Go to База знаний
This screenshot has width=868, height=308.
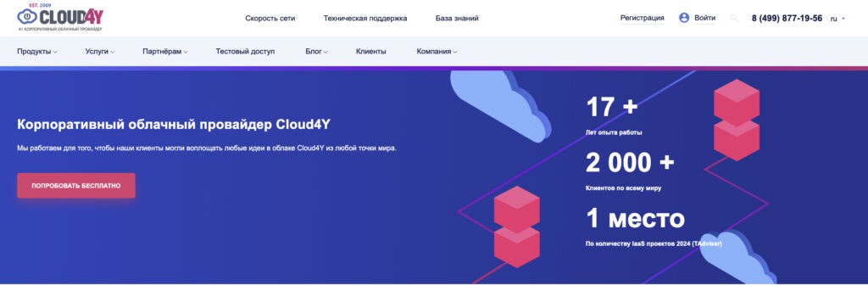[x=457, y=19]
